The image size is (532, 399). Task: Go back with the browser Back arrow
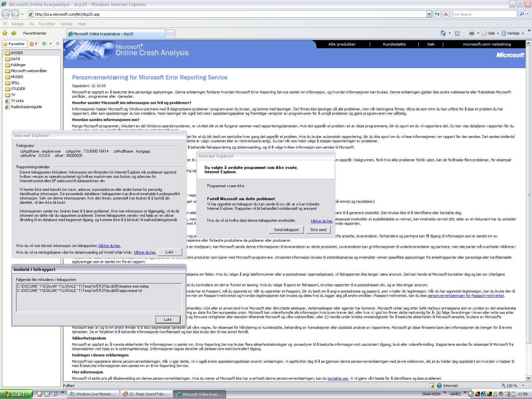click(x=6, y=14)
